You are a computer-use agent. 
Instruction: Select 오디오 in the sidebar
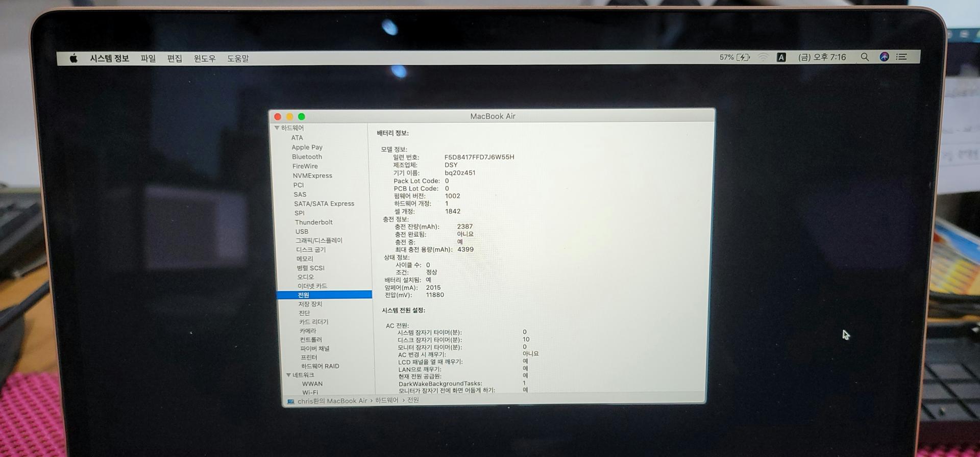click(x=305, y=277)
